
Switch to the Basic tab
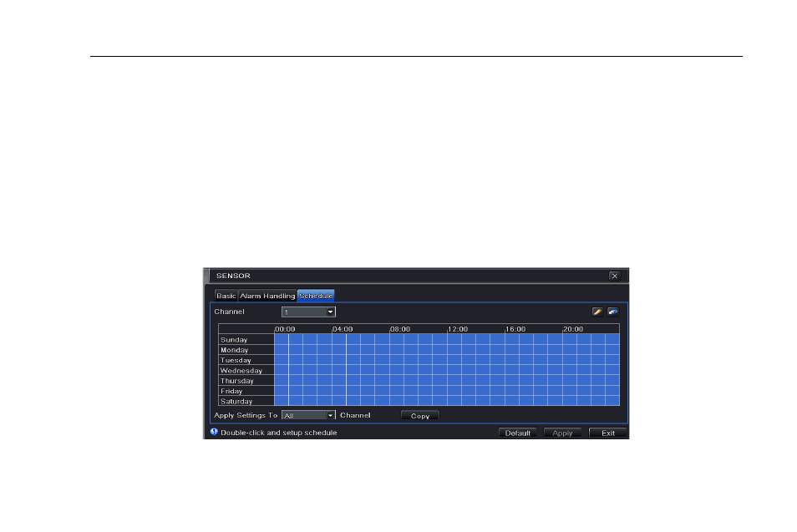coord(226,296)
